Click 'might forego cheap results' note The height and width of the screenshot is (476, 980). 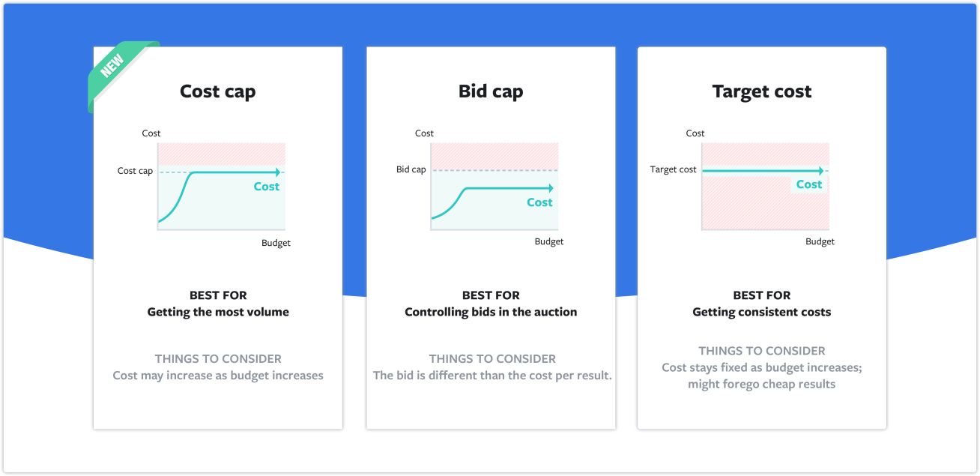pos(762,385)
